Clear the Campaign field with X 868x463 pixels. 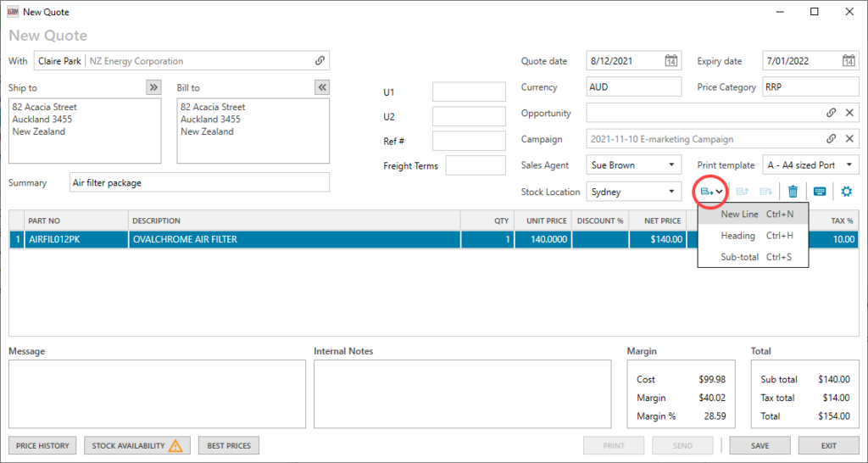click(849, 139)
